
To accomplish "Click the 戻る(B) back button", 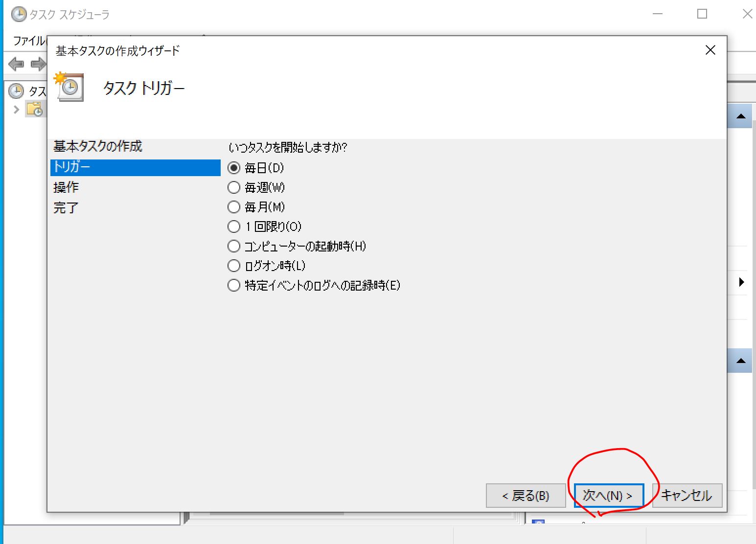I will [526, 496].
